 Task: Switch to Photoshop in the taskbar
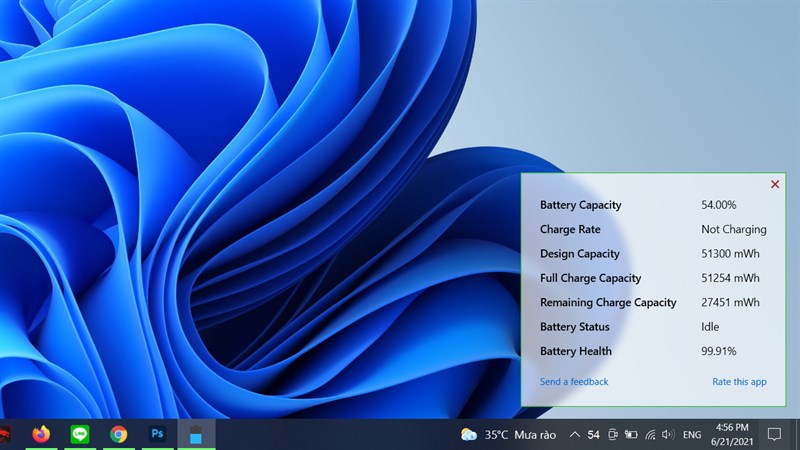click(157, 434)
